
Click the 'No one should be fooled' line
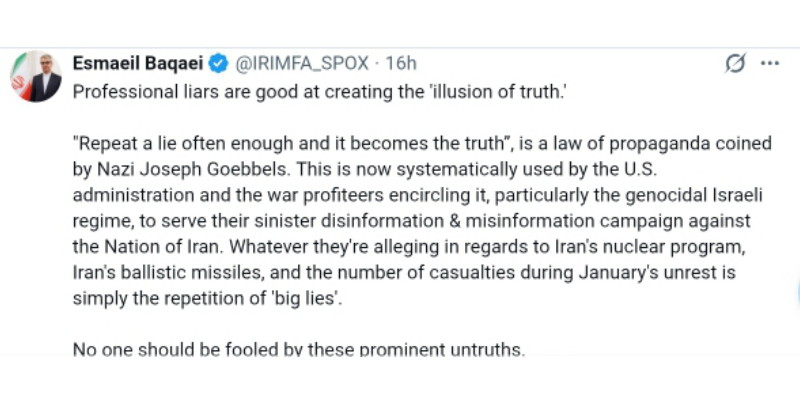pyautogui.click(x=298, y=349)
